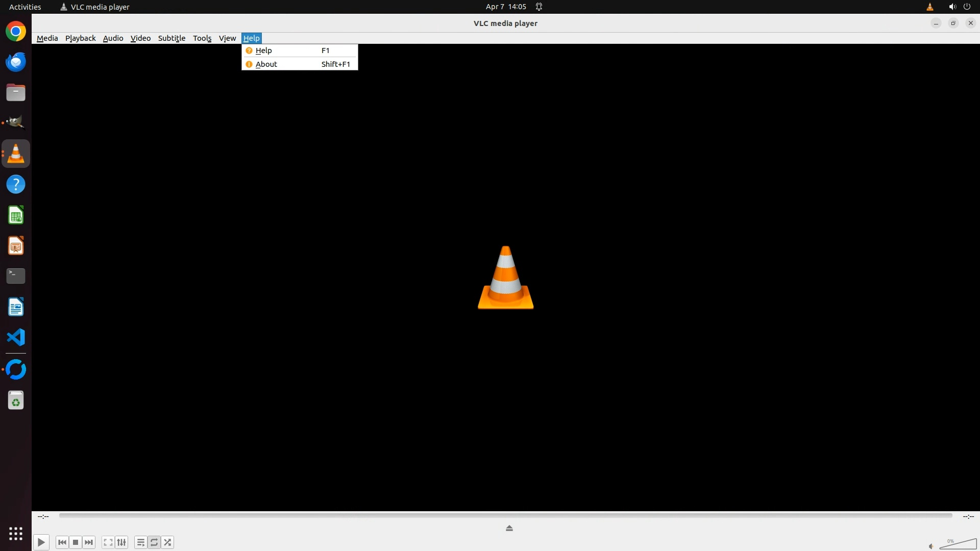Mute audio via speaker icon
Viewport: 980px width, 551px height.
931,546
